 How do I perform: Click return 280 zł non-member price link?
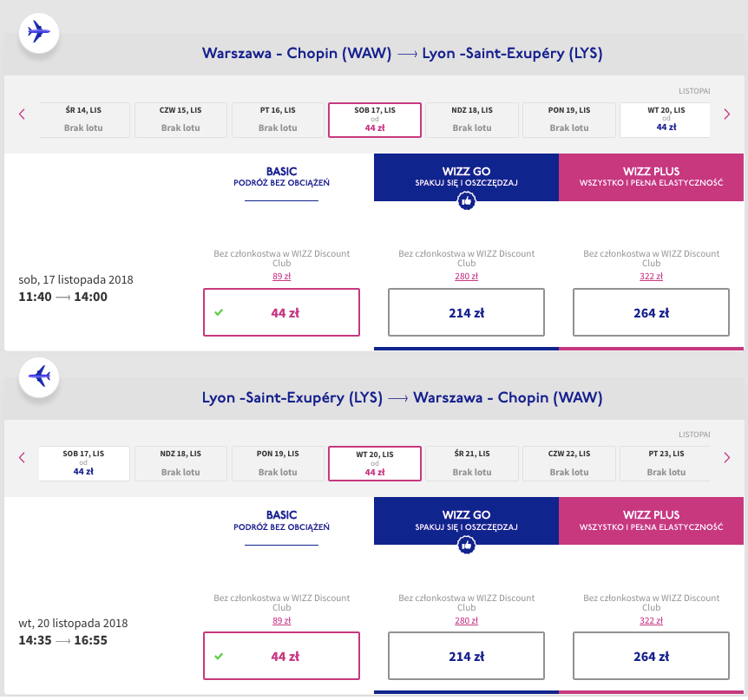click(x=466, y=619)
